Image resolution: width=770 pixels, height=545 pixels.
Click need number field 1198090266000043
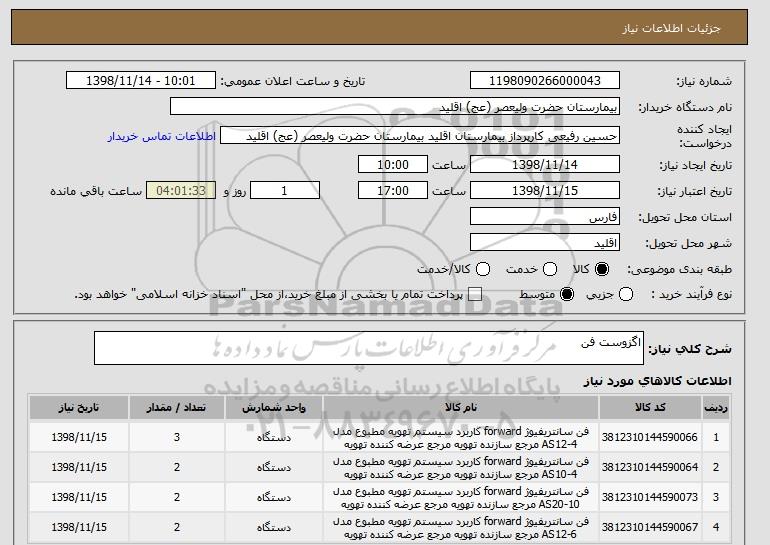[x=545, y=81]
